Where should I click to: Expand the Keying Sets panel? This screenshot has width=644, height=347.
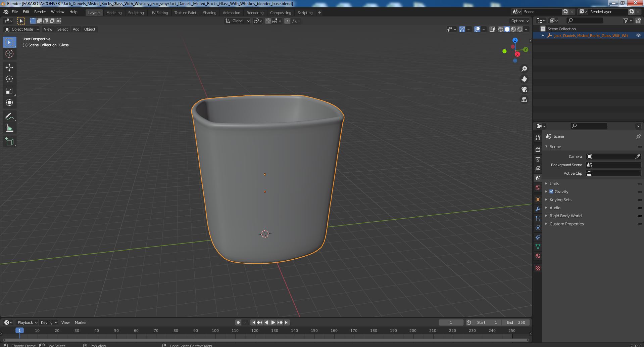click(x=560, y=200)
